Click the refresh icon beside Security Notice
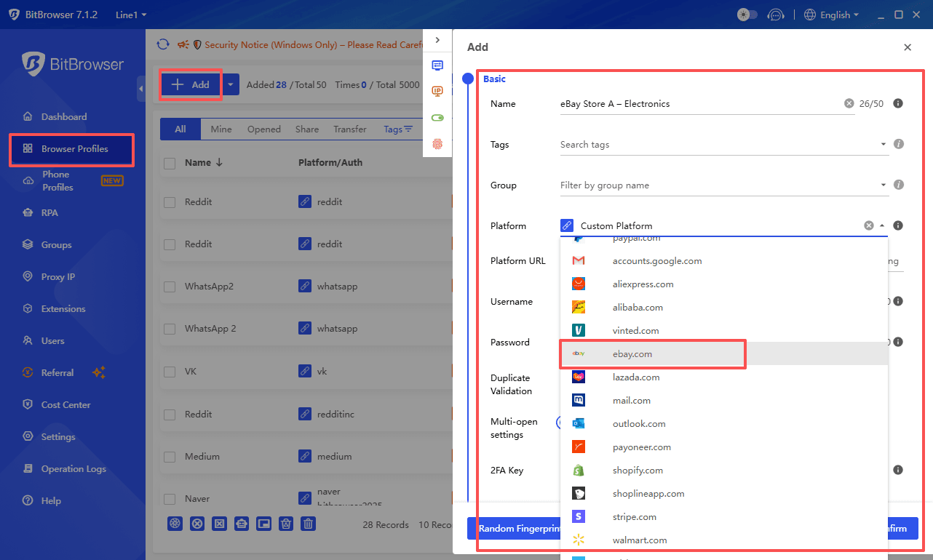Image resolution: width=933 pixels, height=560 pixels. click(x=163, y=45)
